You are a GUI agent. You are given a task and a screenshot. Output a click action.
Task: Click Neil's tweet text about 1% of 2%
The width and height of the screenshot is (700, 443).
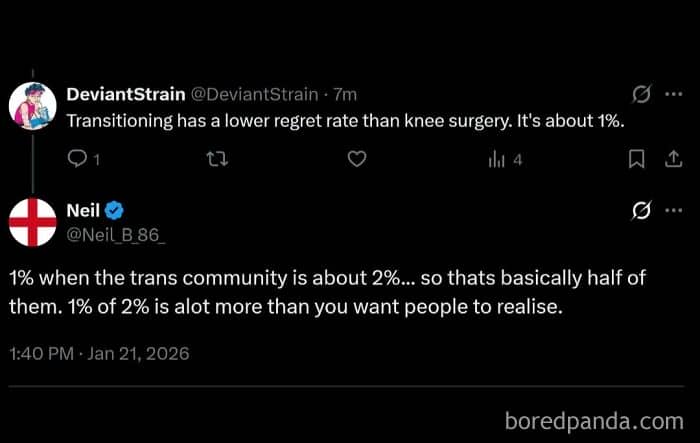(x=290, y=293)
